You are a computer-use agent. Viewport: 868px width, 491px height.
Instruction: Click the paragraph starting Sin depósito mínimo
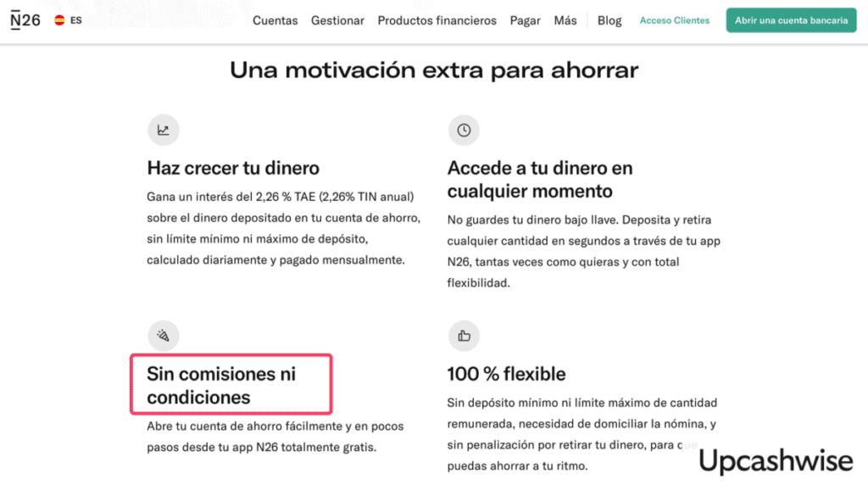[x=582, y=434]
